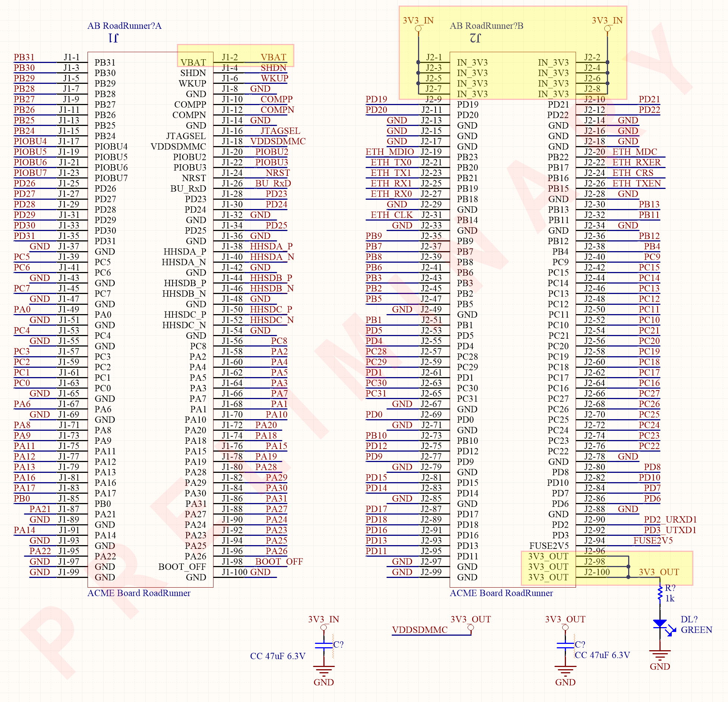Select the COMPP net label beside J1-10
Viewport: 728px width, 702px height.
[x=276, y=99]
